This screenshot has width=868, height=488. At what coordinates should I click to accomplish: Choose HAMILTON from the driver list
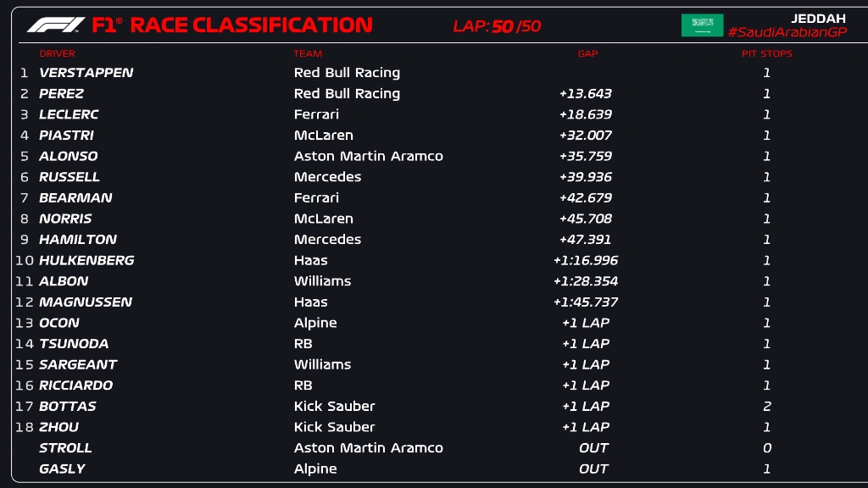click(78, 240)
